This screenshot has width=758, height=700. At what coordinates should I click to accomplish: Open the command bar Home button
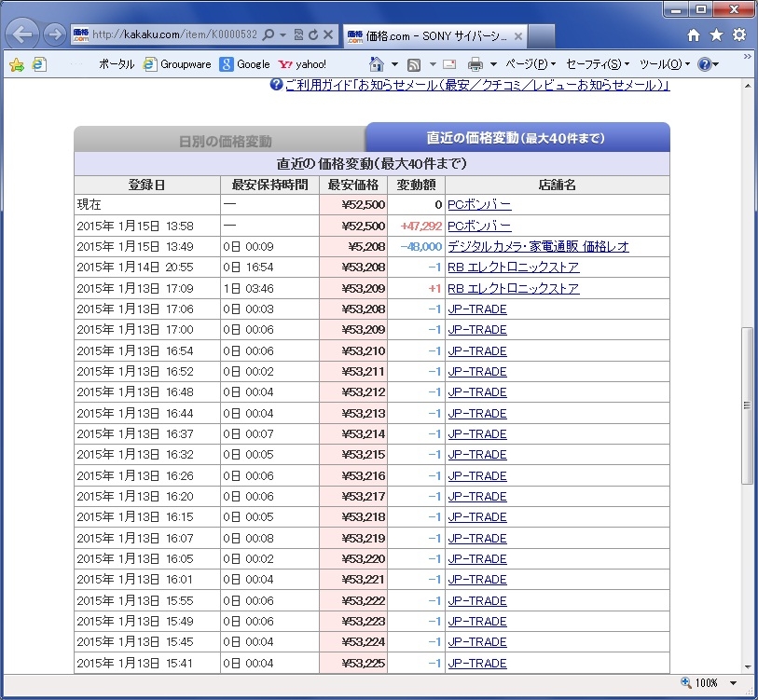point(376,63)
